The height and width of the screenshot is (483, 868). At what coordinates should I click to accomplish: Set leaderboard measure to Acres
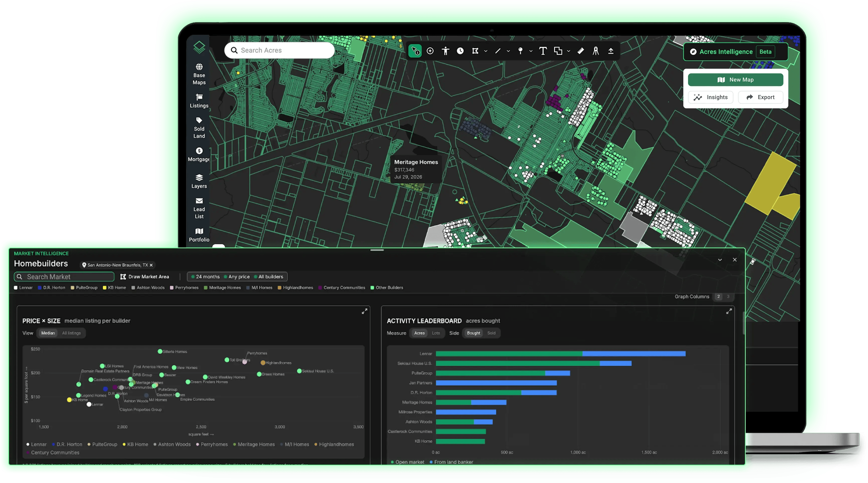coord(419,333)
